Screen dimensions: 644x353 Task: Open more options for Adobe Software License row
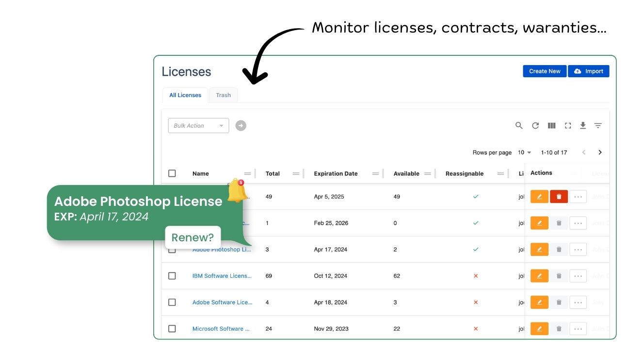coord(578,302)
